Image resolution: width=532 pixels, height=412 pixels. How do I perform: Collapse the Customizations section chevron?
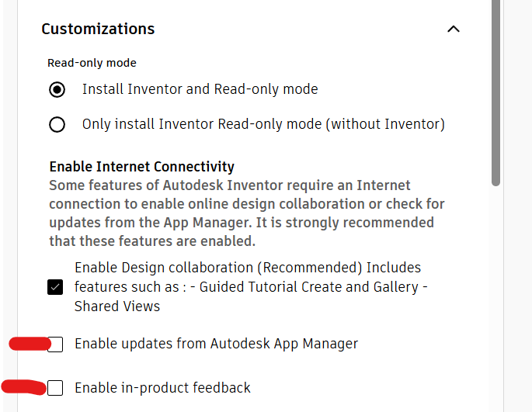click(454, 29)
